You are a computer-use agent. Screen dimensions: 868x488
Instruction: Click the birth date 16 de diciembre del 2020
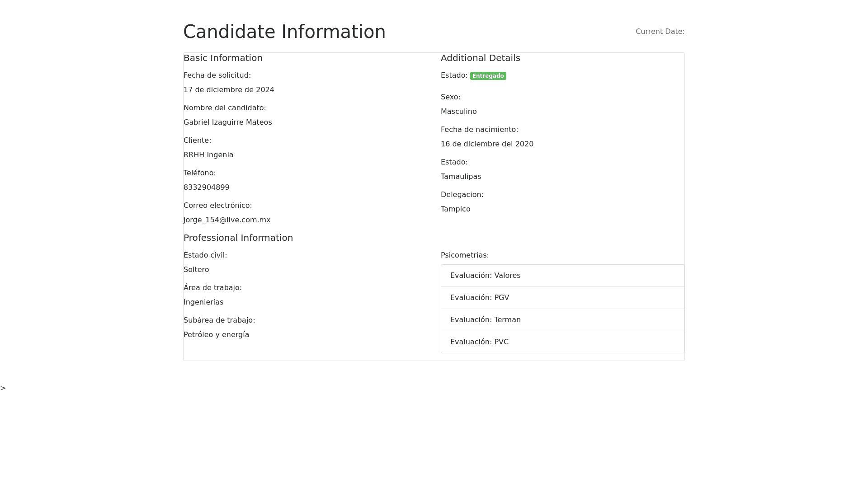pos(487,144)
